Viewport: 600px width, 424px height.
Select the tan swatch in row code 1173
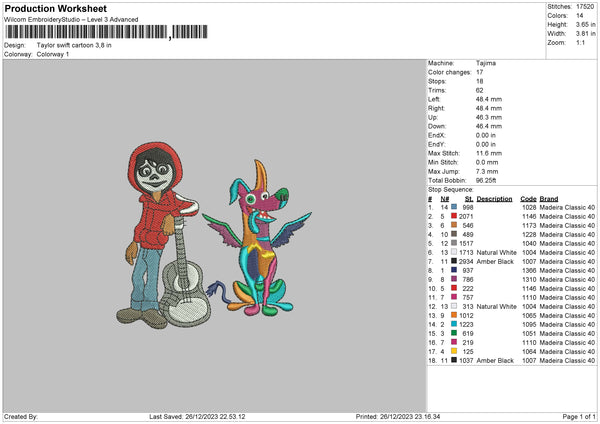coord(454,225)
